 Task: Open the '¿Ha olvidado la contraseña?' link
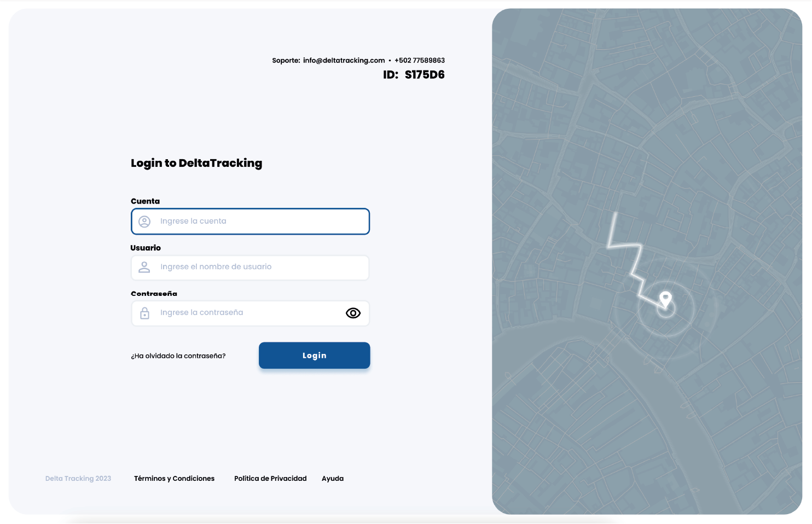[178, 356]
